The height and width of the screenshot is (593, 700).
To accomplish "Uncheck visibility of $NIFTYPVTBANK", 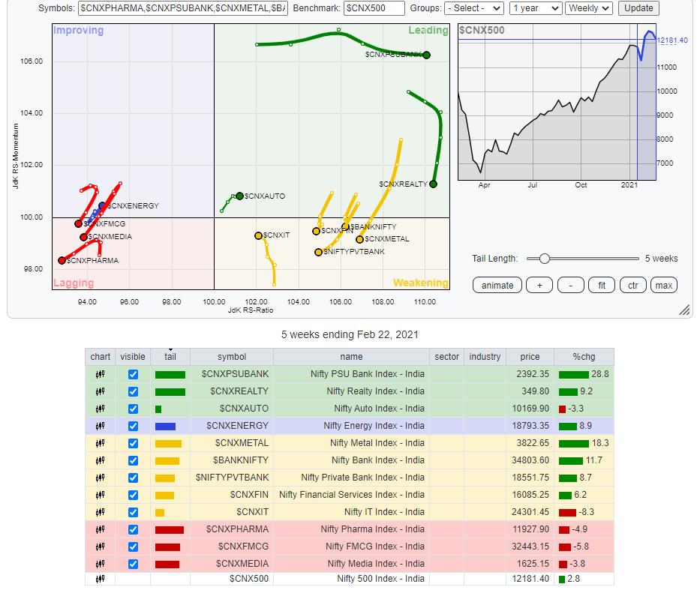I will click(x=133, y=478).
